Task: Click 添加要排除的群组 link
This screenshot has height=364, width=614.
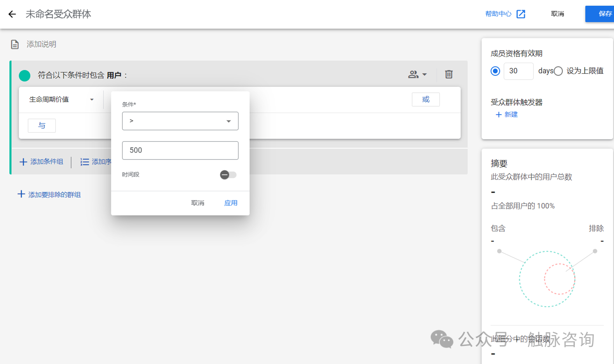Action: tap(54, 195)
